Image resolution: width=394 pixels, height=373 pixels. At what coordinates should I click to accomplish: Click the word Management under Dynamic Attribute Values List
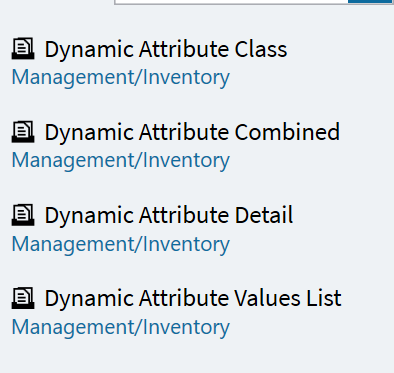(x=73, y=327)
